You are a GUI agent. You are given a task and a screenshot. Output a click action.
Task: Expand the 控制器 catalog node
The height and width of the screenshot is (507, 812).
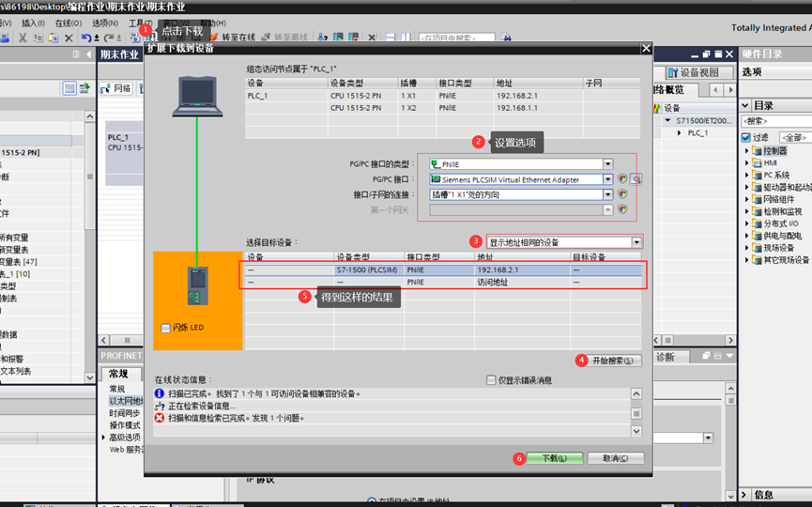[747, 151]
